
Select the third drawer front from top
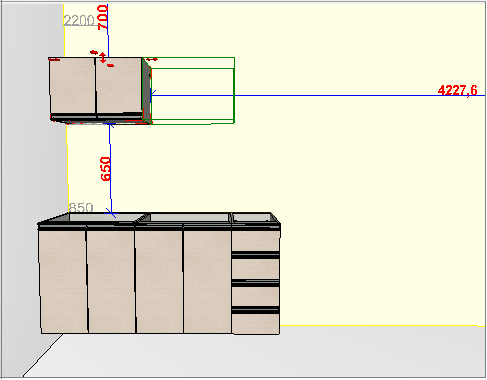(x=256, y=296)
